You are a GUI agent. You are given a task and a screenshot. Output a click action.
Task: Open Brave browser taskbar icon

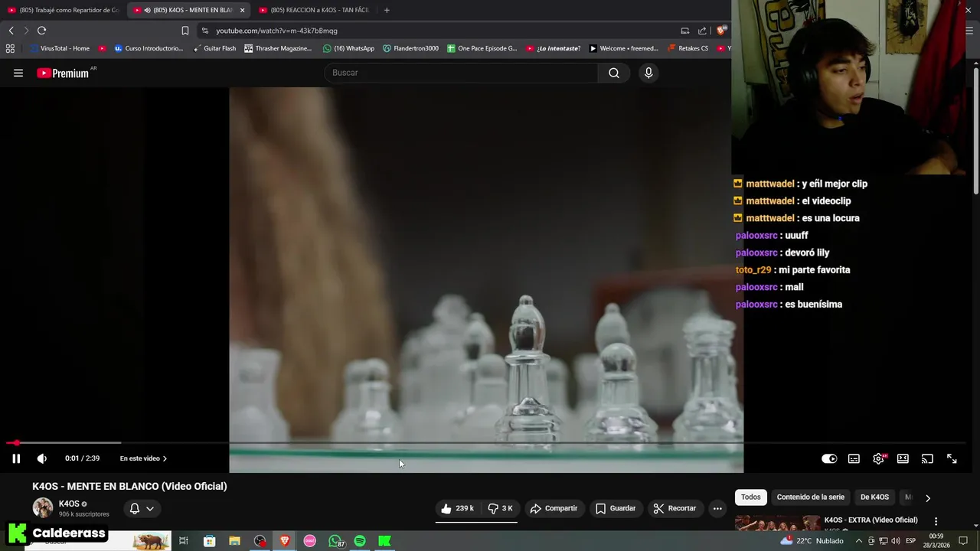[285, 541]
